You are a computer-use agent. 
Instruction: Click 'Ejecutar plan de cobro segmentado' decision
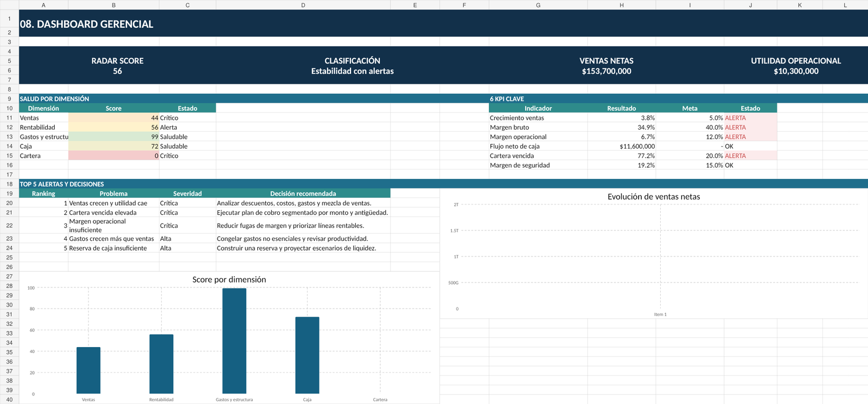[303, 213]
